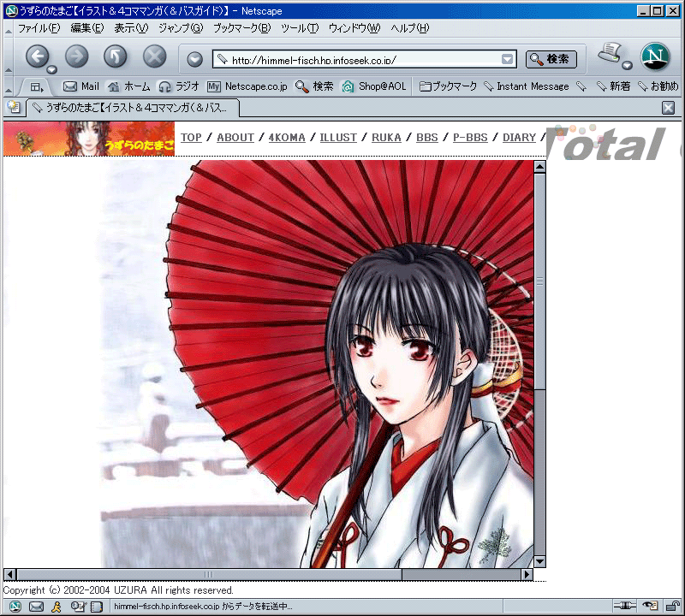Click the cookie privacy eye icon in the status bar
This screenshot has width=685, height=616.
pos(651,606)
